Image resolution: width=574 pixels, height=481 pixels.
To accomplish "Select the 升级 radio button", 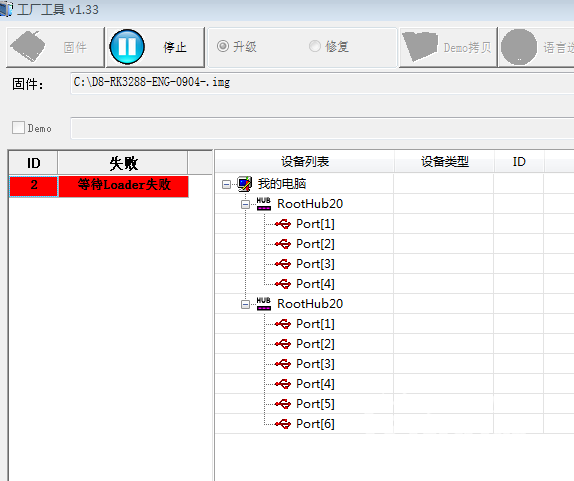I will [x=223, y=46].
